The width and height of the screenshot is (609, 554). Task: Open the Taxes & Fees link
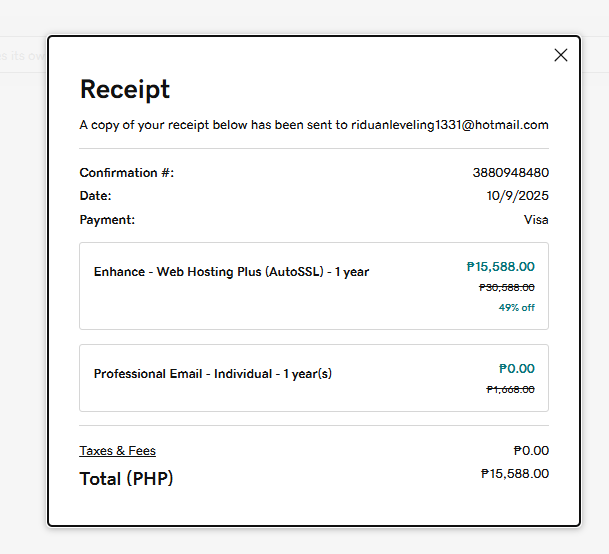pyautogui.click(x=117, y=451)
